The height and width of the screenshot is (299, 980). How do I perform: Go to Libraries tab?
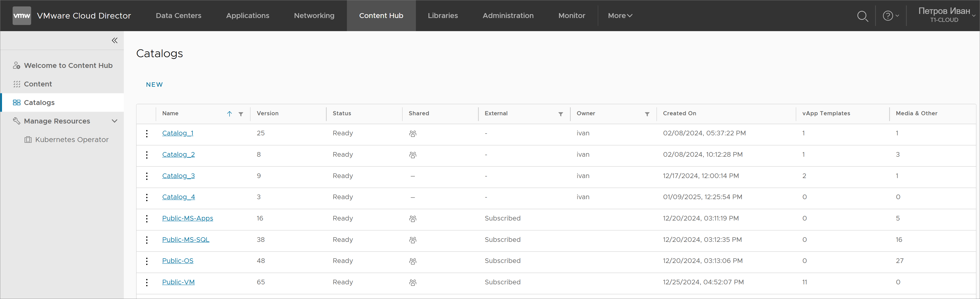pos(443,16)
